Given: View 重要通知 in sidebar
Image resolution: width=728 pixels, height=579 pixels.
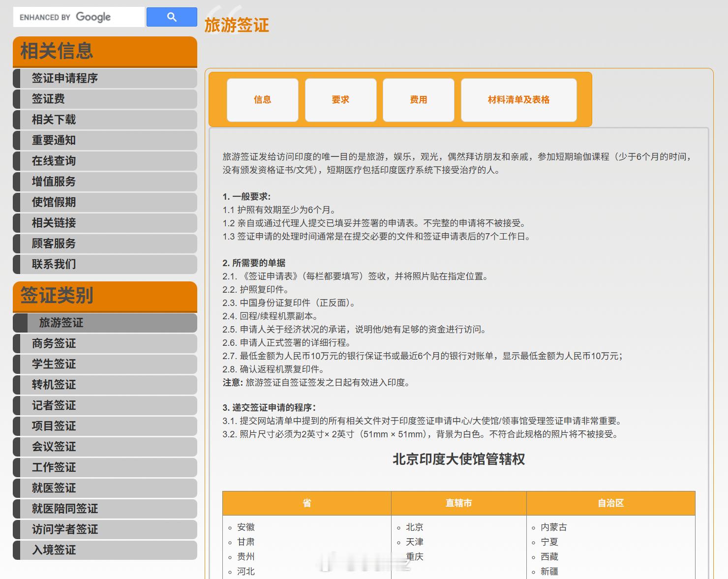Looking at the screenshot, I should 105,140.
